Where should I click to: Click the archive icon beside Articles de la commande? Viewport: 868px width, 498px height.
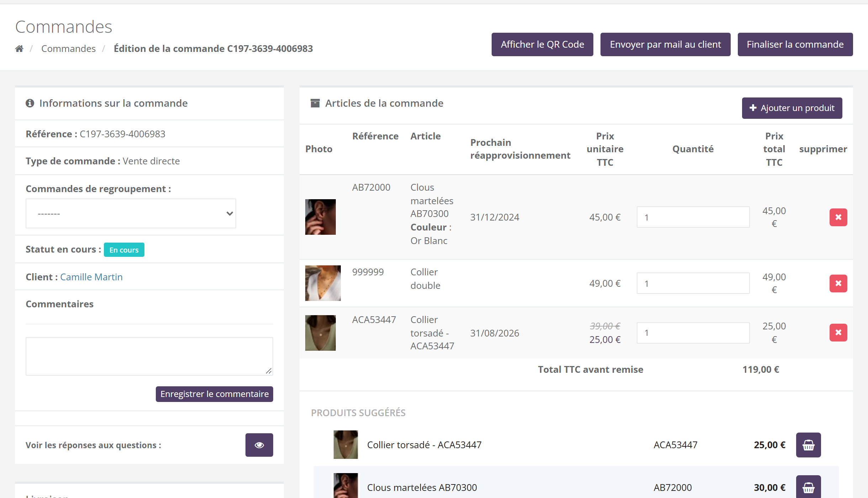[x=315, y=103]
